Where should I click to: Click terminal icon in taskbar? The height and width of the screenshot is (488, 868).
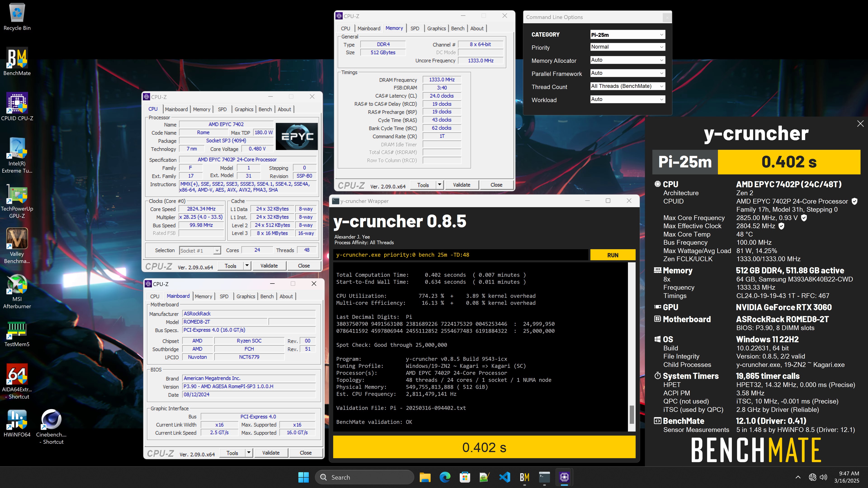point(544,477)
